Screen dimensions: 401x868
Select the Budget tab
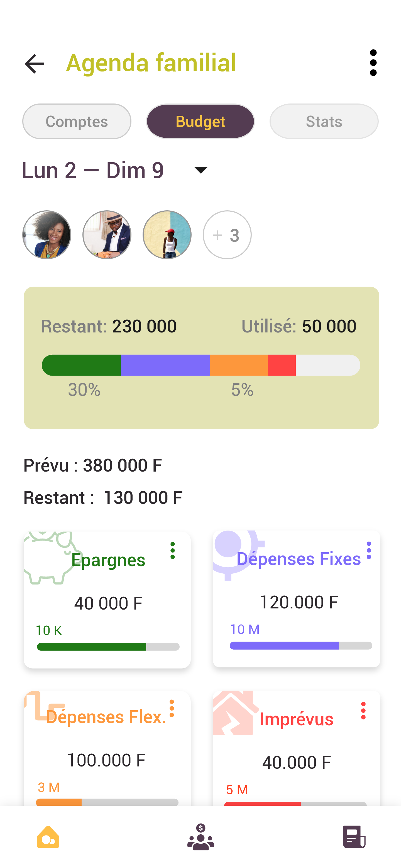[200, 121]
